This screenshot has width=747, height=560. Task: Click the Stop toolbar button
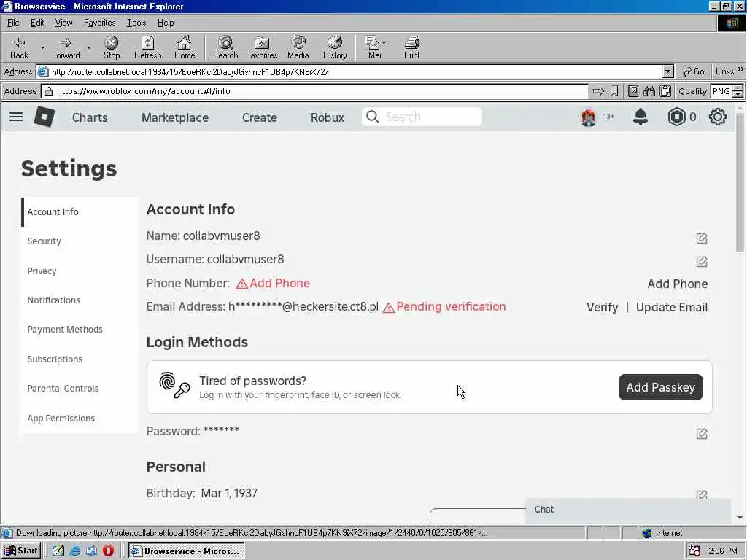(112, 47)
